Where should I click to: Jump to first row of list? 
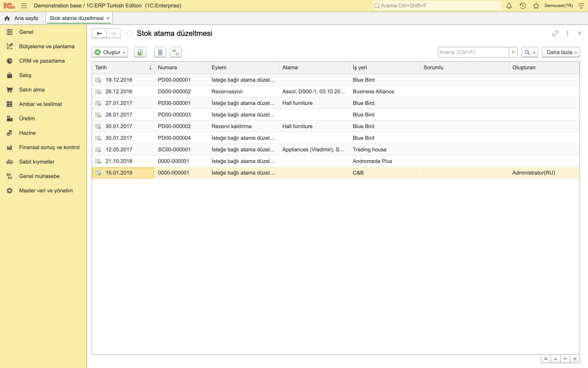546,359
